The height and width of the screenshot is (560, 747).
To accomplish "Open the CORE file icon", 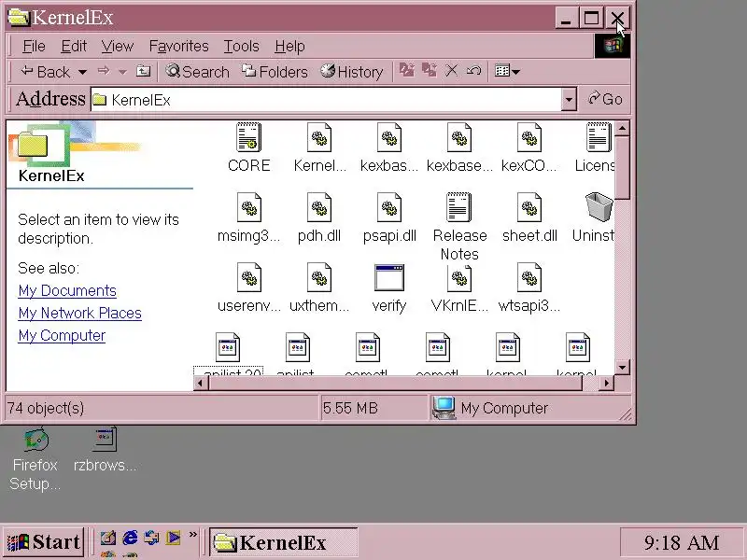I will [x=249, y=137].
